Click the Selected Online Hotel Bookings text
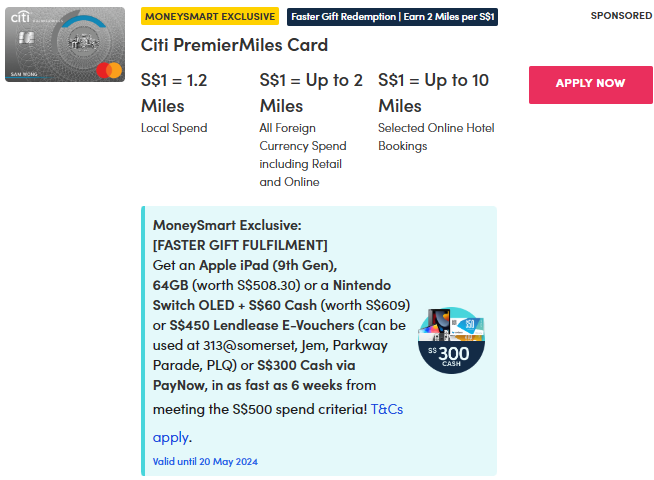 point(436,137)
